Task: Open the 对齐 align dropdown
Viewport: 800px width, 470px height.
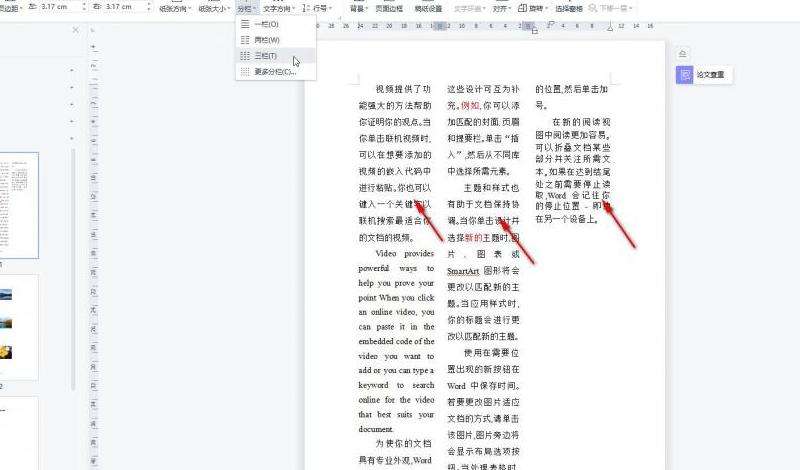Action: 502,8
